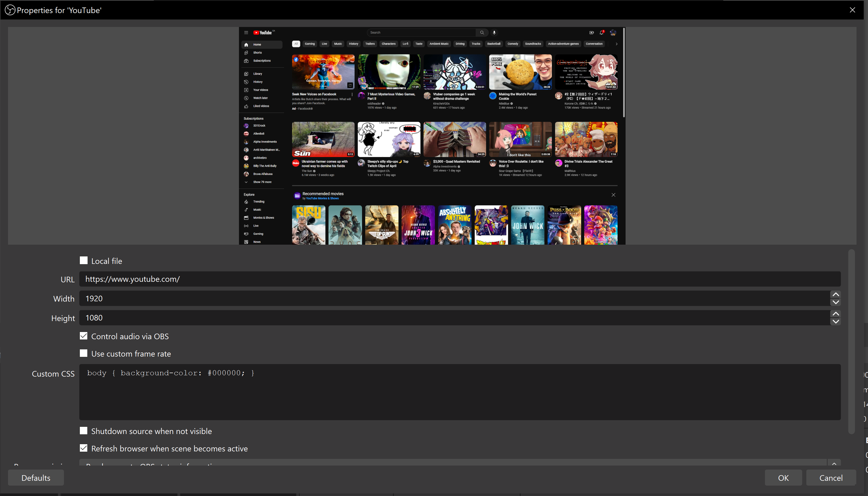This screenshot has height=496, width=868.
Task: Click the Subscriptions sidebar icon
Action: [246, 61]
